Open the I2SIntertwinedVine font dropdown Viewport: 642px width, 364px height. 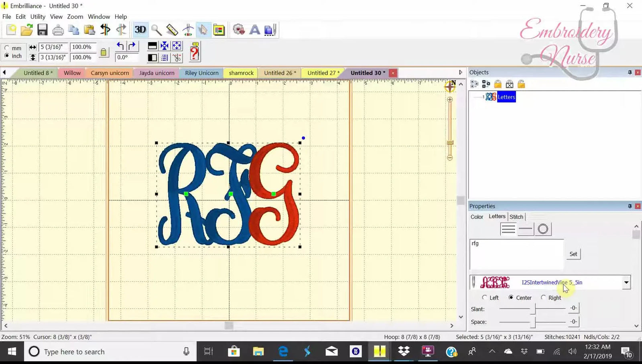pos(626,282)
